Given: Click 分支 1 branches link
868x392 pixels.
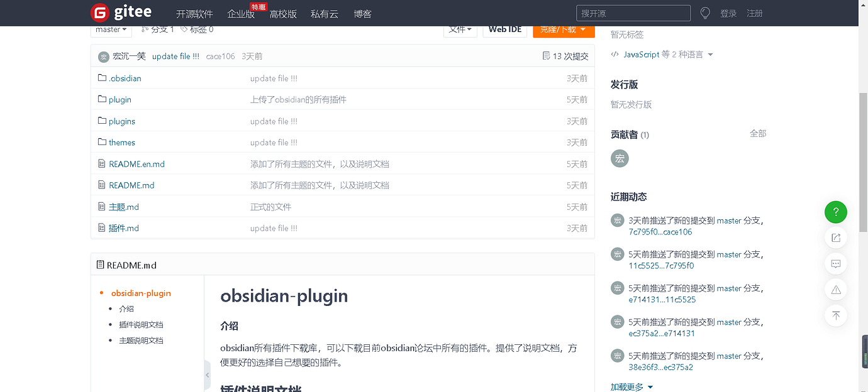Looking at the screenshot, I should point(158,29).
